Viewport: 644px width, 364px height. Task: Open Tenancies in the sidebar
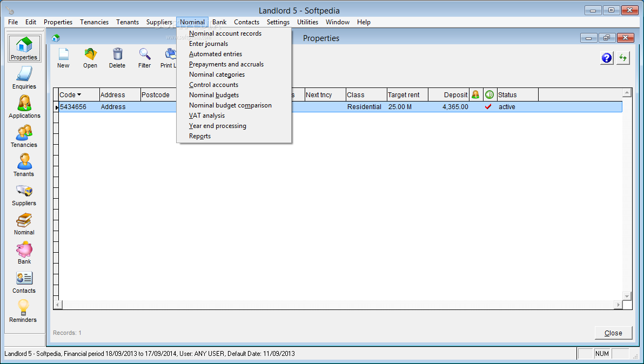click(24, 136)
